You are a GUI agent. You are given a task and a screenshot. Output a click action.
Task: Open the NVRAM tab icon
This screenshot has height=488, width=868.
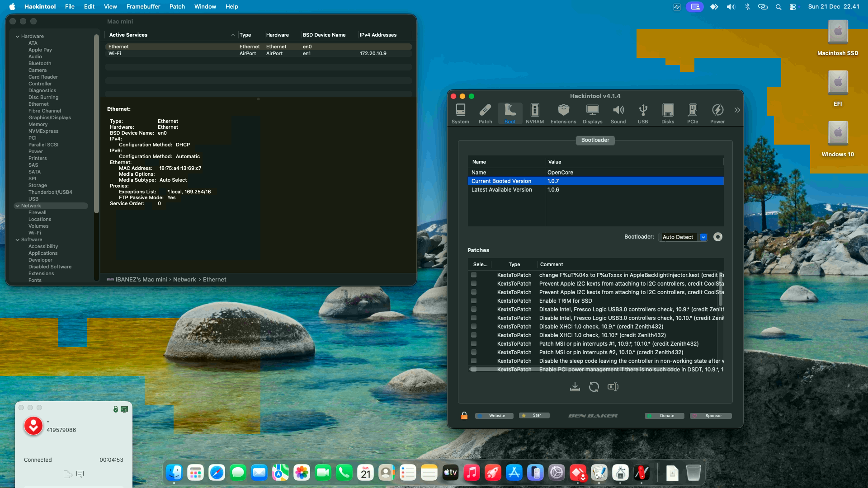(x=535, y=113)
